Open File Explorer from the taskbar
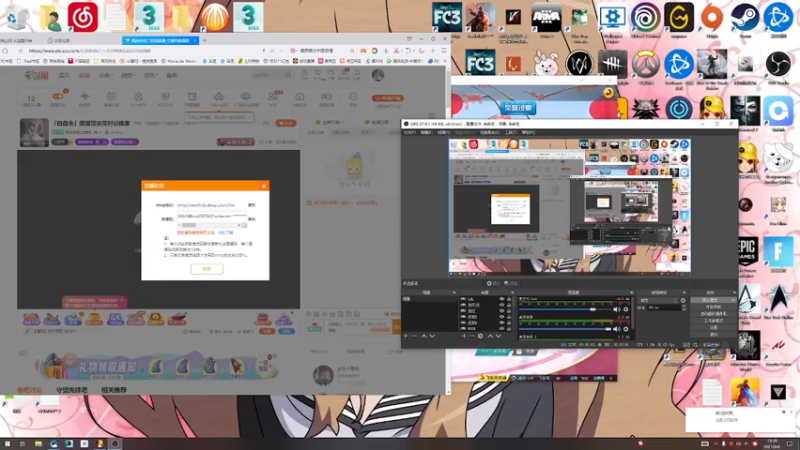Image resolution: width=800 pixels, height=450 pixels. [38, 444]
